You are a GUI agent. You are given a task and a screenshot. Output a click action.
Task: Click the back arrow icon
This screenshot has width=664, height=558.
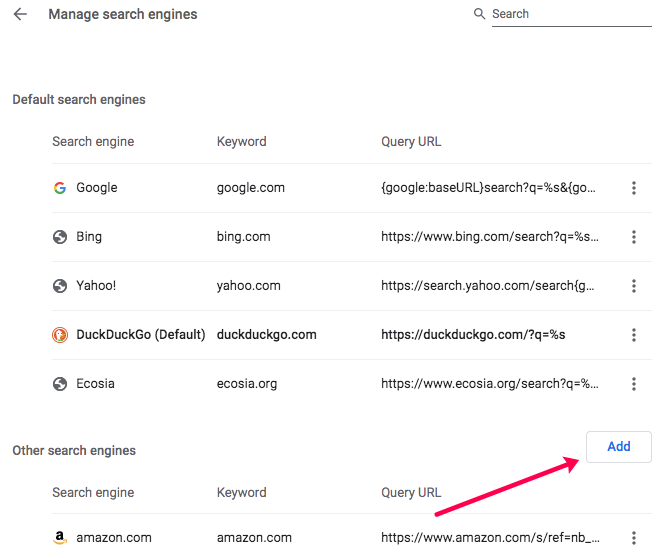coord(20,14)
